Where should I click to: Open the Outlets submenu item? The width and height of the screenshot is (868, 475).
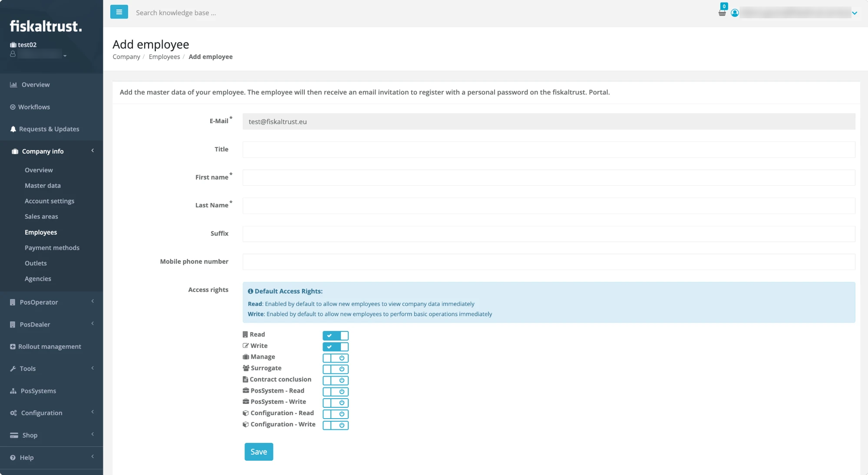click(x=36, y=263)
